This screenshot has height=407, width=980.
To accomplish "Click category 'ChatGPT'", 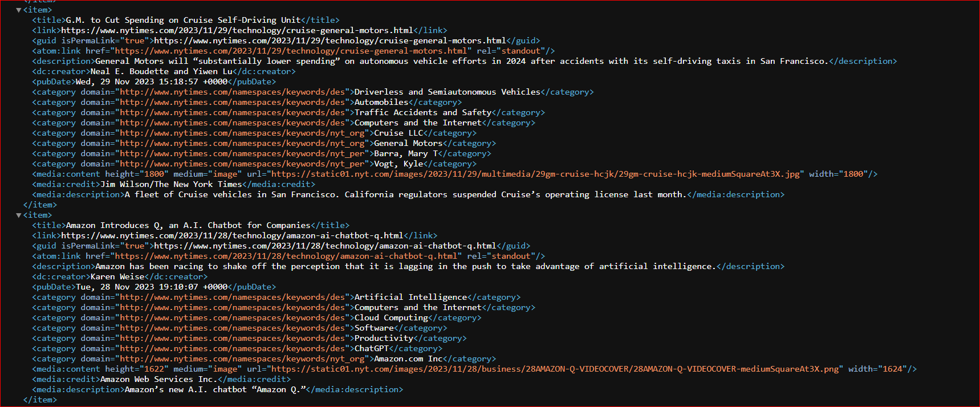I will click(372, 348).
